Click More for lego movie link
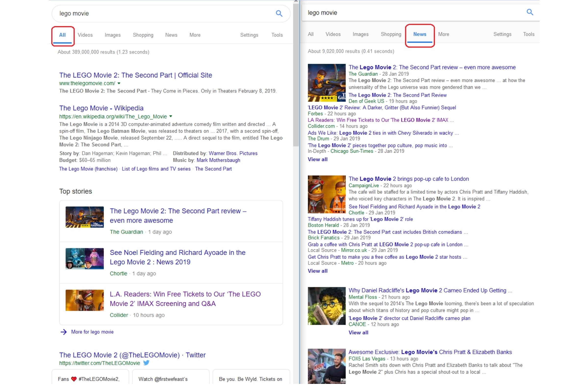Image resolution: width=588 pixels, height=390 pixels. pos(92,332)
